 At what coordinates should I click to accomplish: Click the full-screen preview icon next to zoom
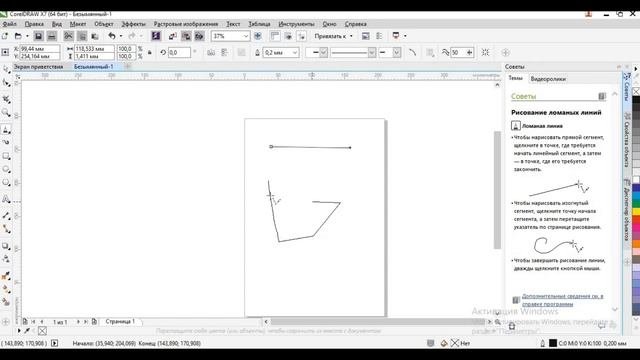[x=258, y=36]
